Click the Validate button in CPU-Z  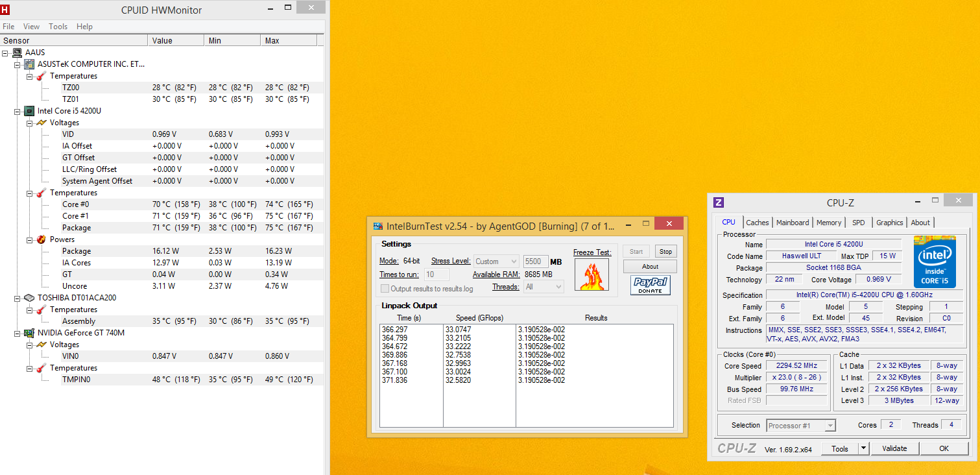pyautogui.click(x=894, y=448)
